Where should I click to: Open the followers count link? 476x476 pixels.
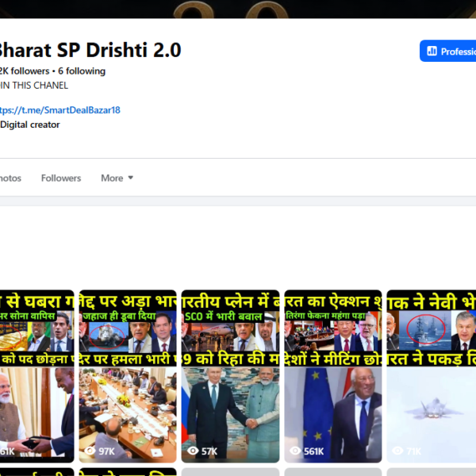(25, 71)
